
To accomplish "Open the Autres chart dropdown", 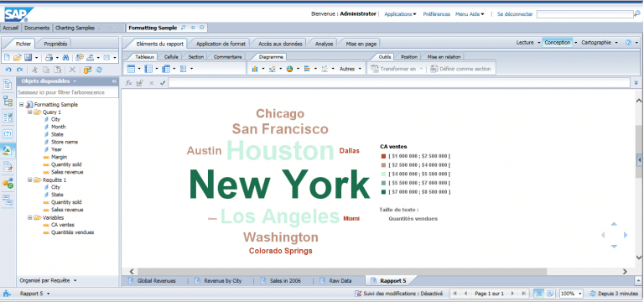I will coord(351,69).
